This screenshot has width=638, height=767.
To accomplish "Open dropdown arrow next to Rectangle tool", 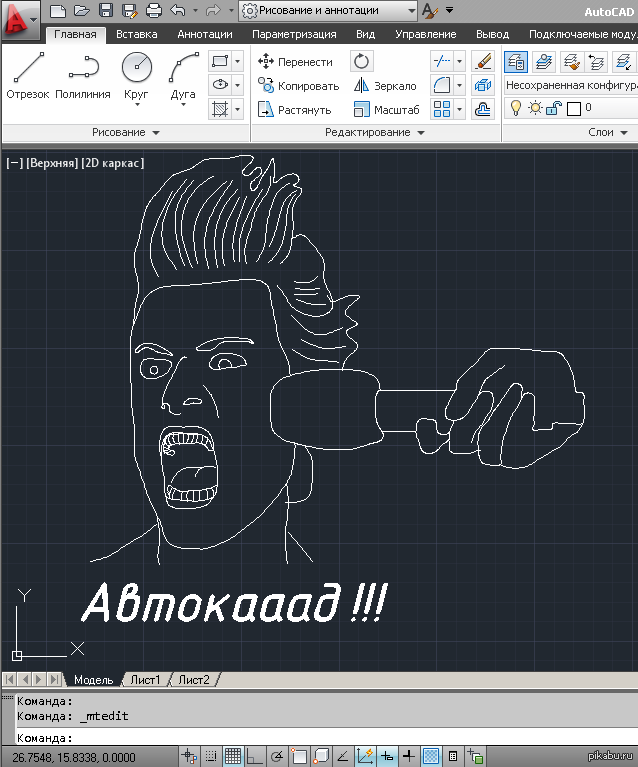I will (x=237, y=61).
